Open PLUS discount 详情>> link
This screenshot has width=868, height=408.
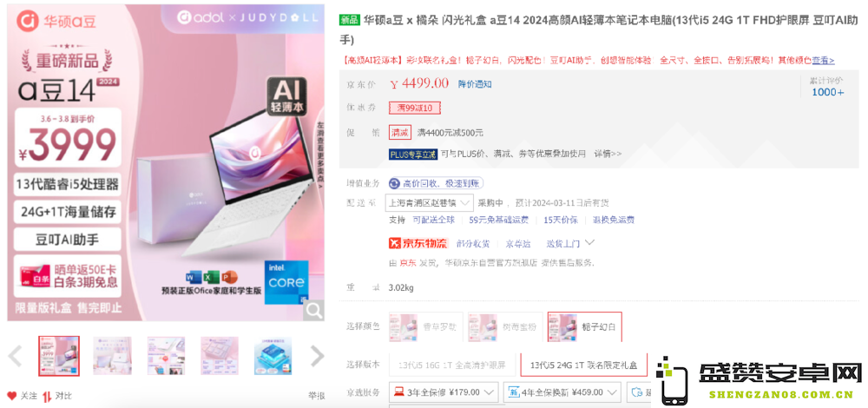[608, 154]
